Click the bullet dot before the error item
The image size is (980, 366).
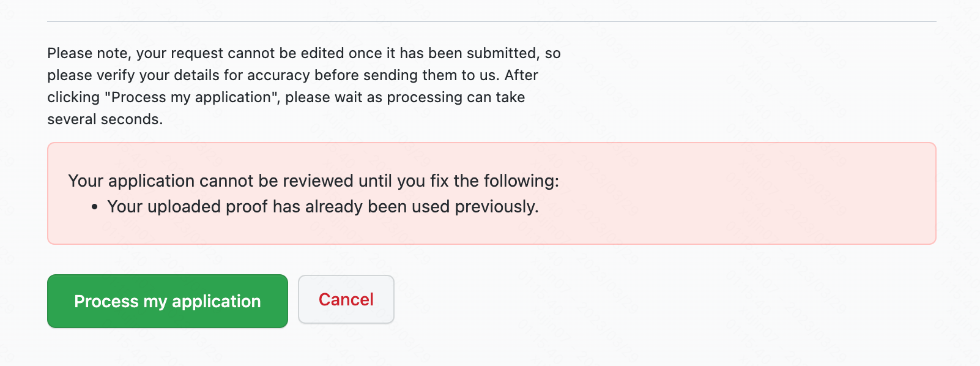(x=94, y=207)
